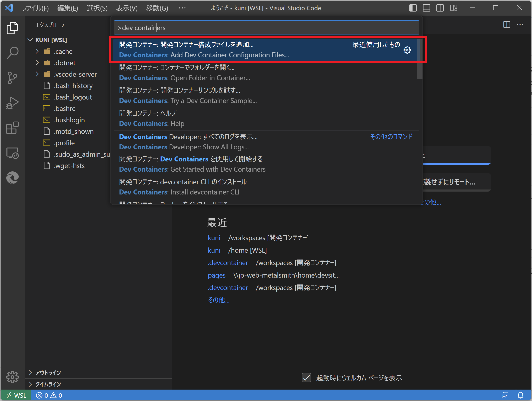532x401 pixels.
Task: Open editor More Actions ellipsis
Action: (520, 25)
